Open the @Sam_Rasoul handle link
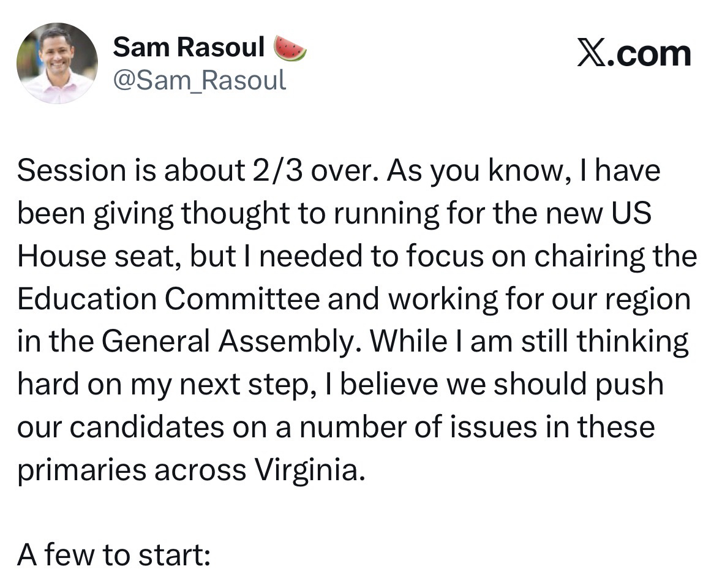722x588 pixels. pos(199,80)
